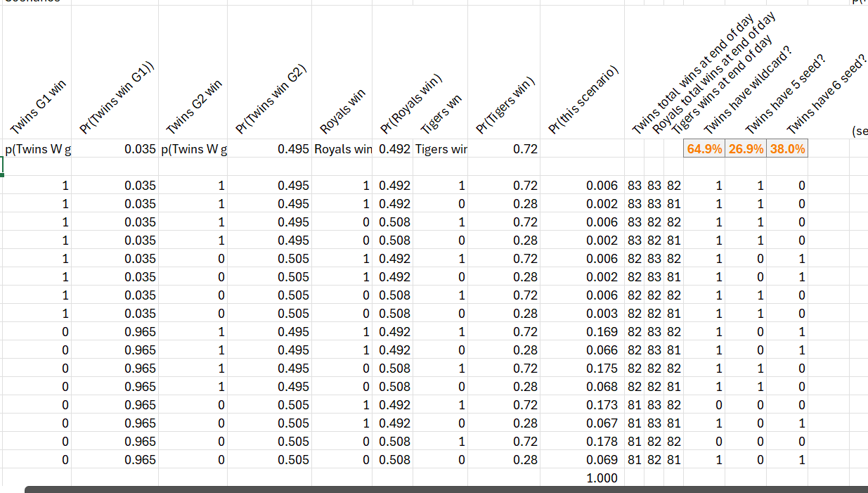This screenshot has height=493, width=868.
Task: Click the "Tigers wir" label cell
Action: tap(440, 149)
